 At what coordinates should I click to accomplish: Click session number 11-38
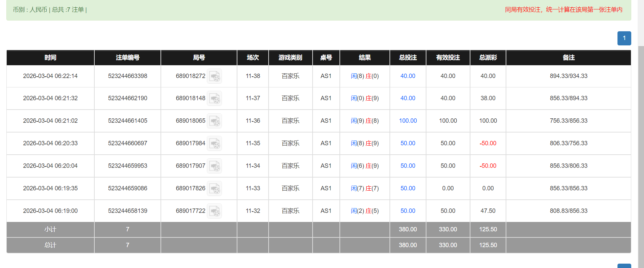pos(253,76)
